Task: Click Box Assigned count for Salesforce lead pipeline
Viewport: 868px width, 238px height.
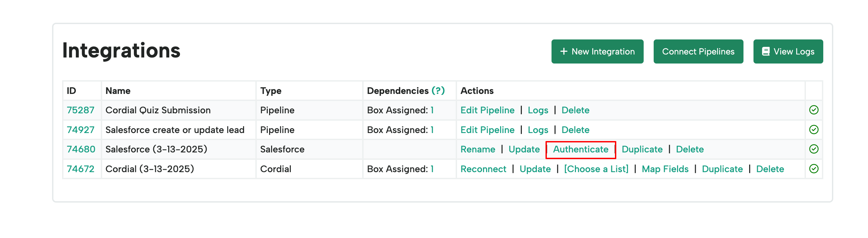Action: click(x=432, y=130)
